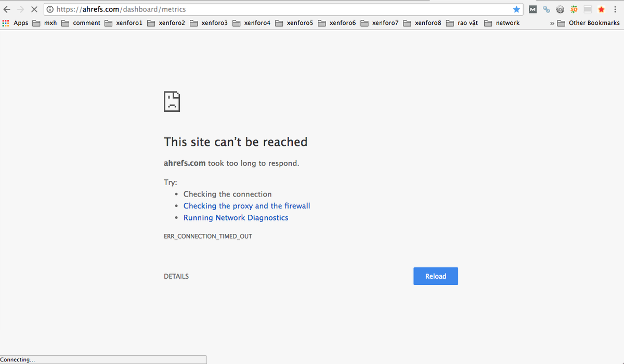
Task: Reload the page with the Reload button
Action: click(x=436, y=276)
